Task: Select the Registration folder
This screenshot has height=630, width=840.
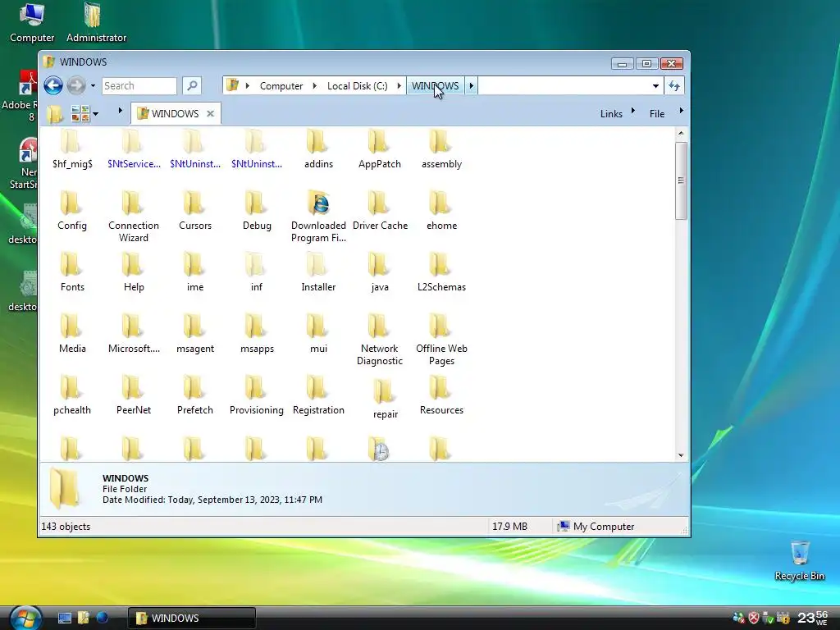Action: point(318,396)
